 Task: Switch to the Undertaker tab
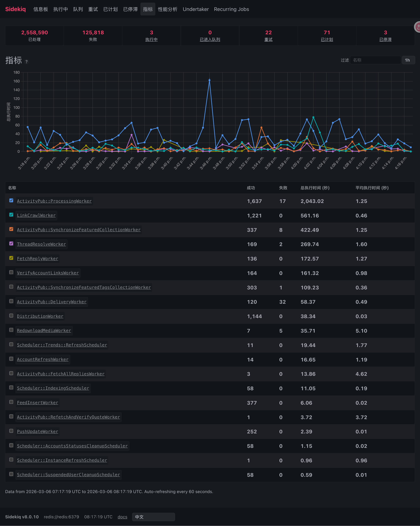(x=196, y=9)
